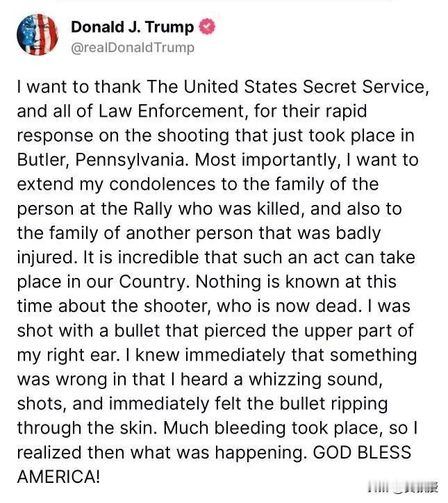Click the word "Country" in the post
448x503 pixels.
click(x=152, y=282)
